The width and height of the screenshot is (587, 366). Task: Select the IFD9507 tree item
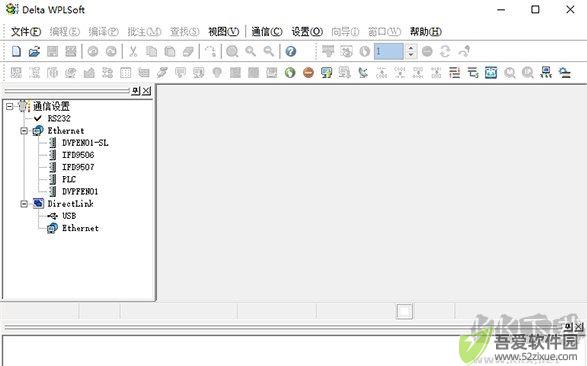[78, 167]
